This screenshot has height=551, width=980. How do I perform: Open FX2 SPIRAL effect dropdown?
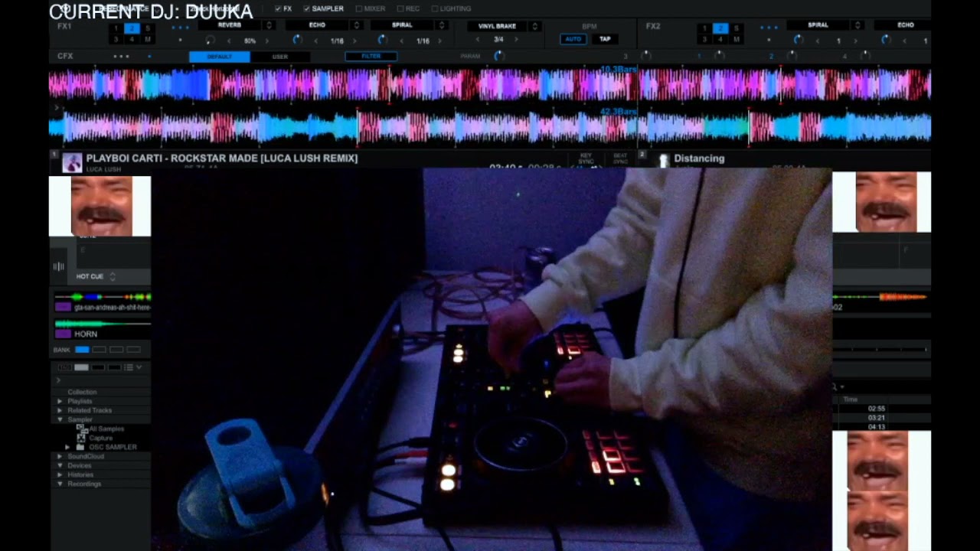[858, 25]
